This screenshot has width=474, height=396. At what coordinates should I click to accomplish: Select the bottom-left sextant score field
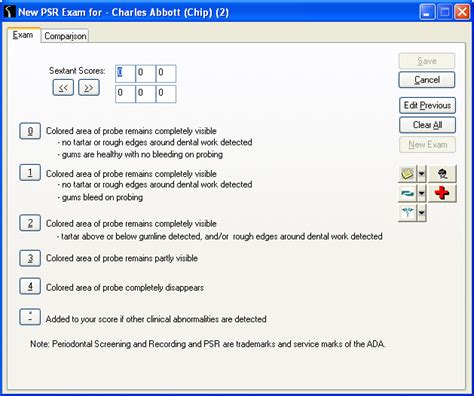[125, 94]
